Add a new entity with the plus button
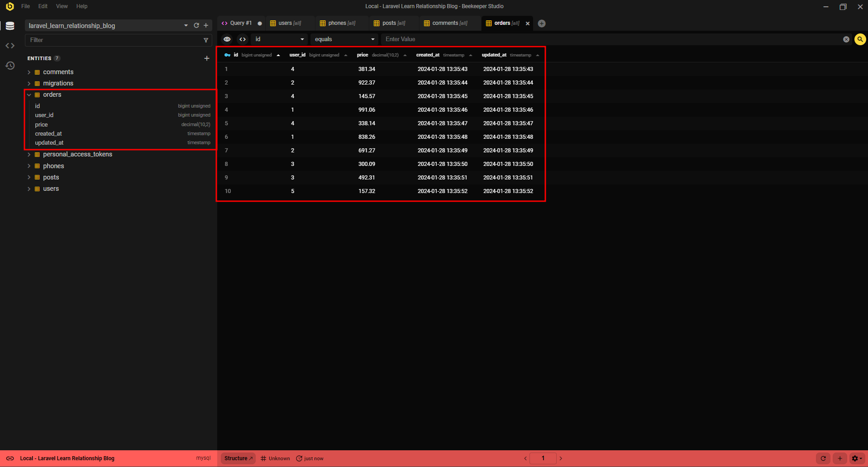Viewport: 868px width, 467px height. tap(207, 58)
